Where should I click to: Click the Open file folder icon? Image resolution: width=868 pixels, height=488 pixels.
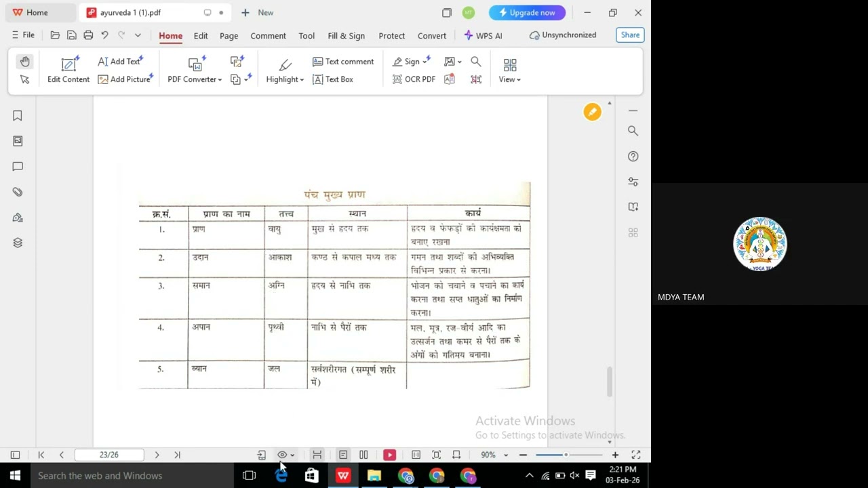click(x=55, y=35)
